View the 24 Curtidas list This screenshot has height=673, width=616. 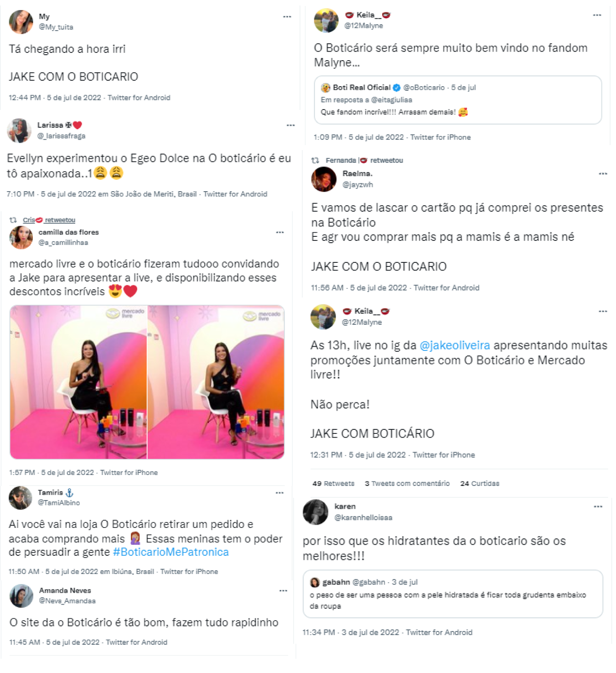click(480, 483)
